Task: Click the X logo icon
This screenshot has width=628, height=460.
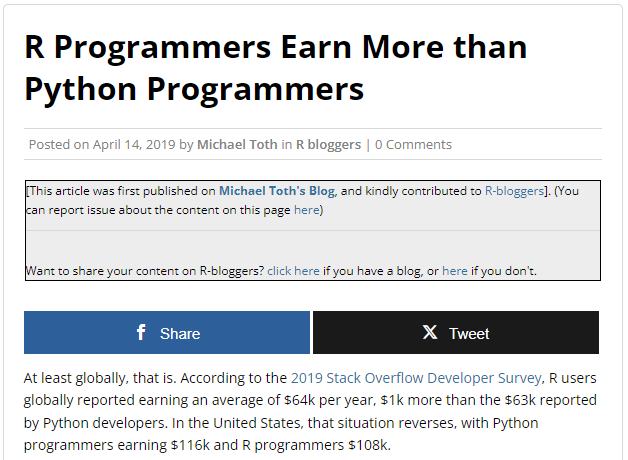Action: pos(430,333)
